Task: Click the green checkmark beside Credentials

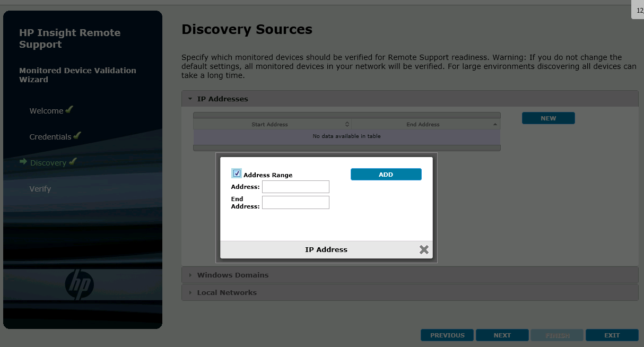Action: (77, 136)
